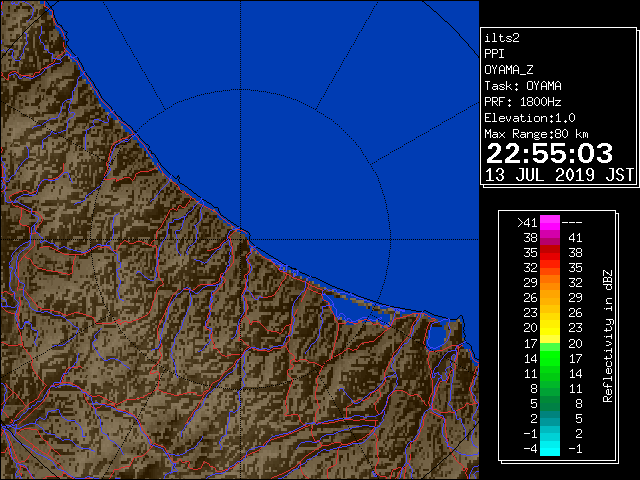Select the orange 29-32 dBZ color swatch
Screen dimensions: 640x480
click(x=550, y=283)
